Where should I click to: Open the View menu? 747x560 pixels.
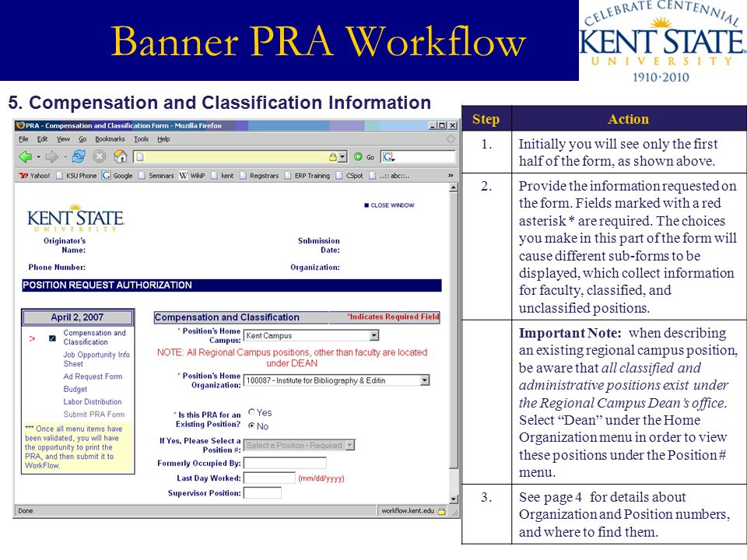(63, 139)
